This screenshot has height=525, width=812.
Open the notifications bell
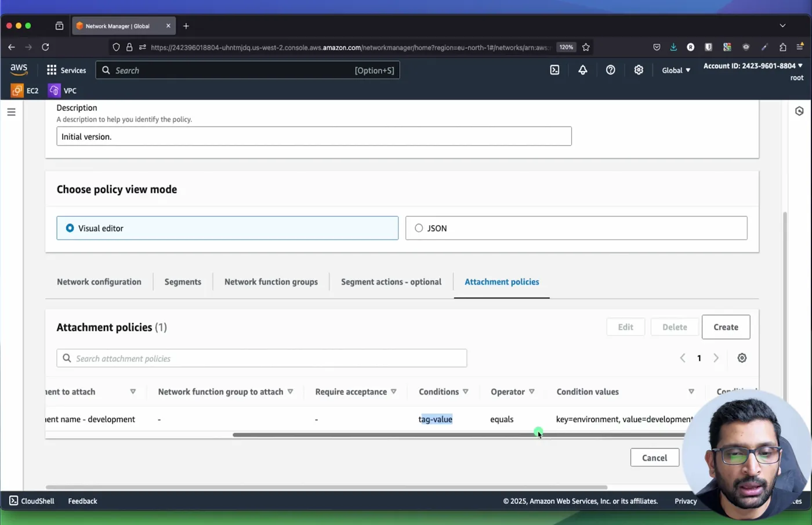click(x=582, y=70)
